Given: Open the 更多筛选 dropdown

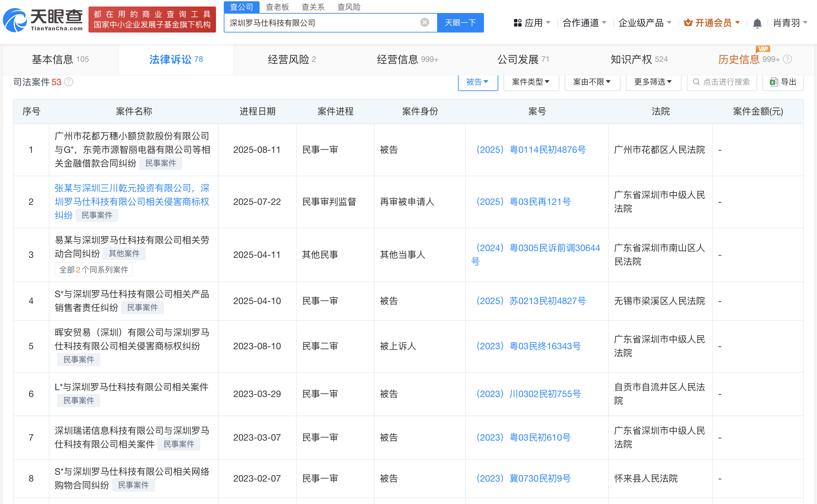Looking at the screenshot, I should click(653, 82).
